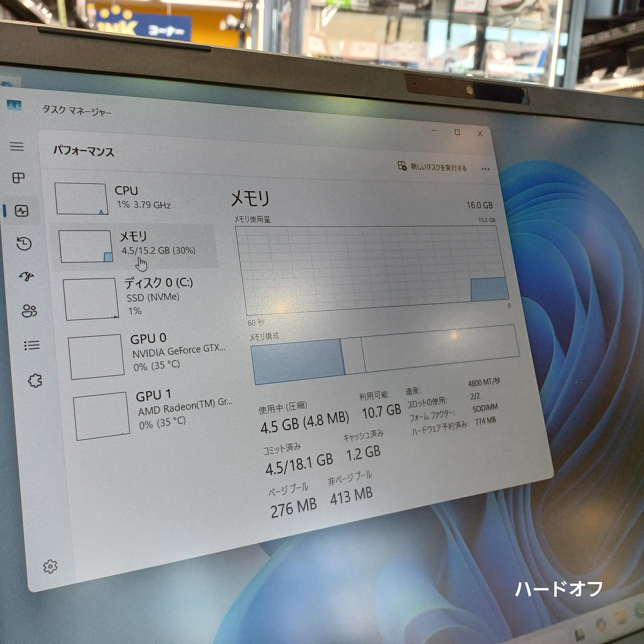This screenshot has height=644, width=644.
Task: Open Task View on the taskbar
Action: [580, 635]
